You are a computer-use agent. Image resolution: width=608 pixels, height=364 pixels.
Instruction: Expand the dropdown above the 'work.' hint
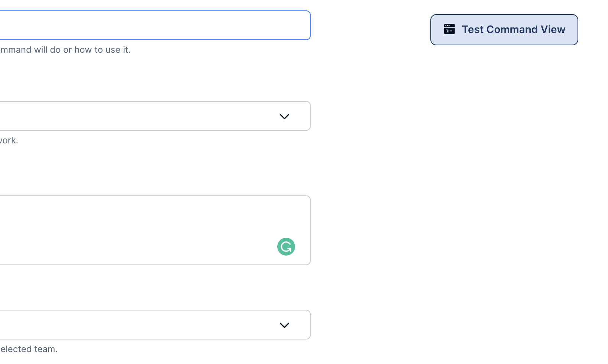pyautogui.click(x=155, y=116)
